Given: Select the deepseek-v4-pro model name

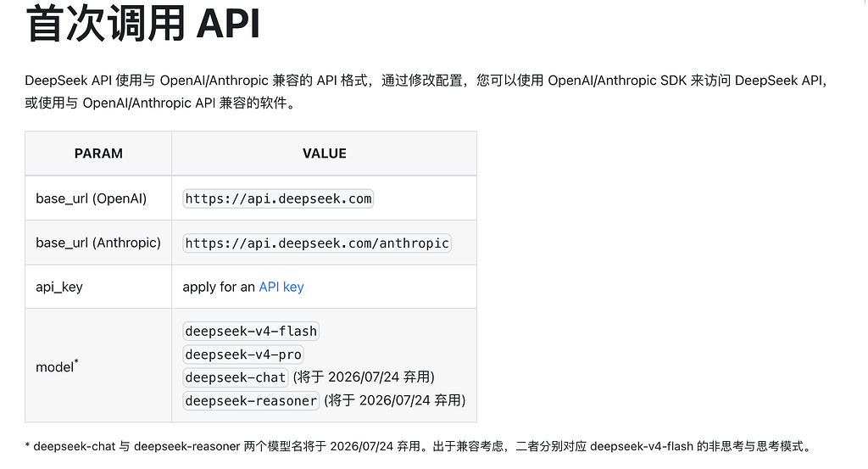Looking at the screenshot, I should (x=243, y=355).
